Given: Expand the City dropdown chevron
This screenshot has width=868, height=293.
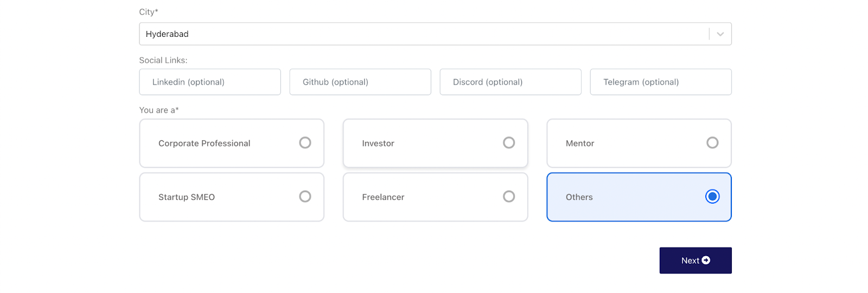Looking at the screenshot, I should click(720, 34).
